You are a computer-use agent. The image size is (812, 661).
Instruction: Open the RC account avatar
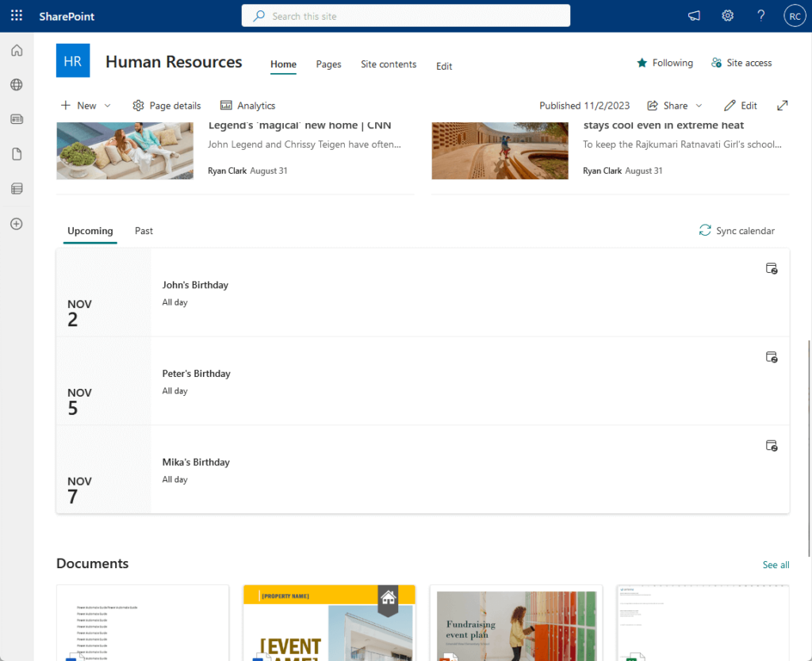795,16
